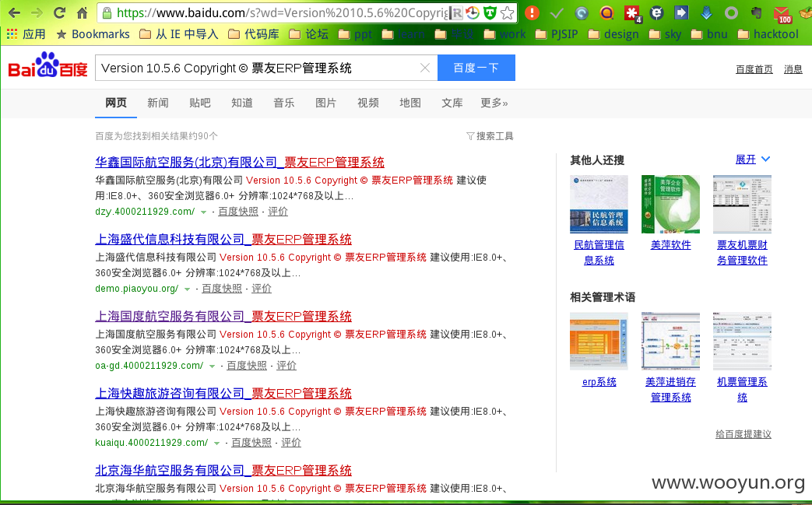
Task: Open the Evernote elephant extension
Action: tap(756, 13)
